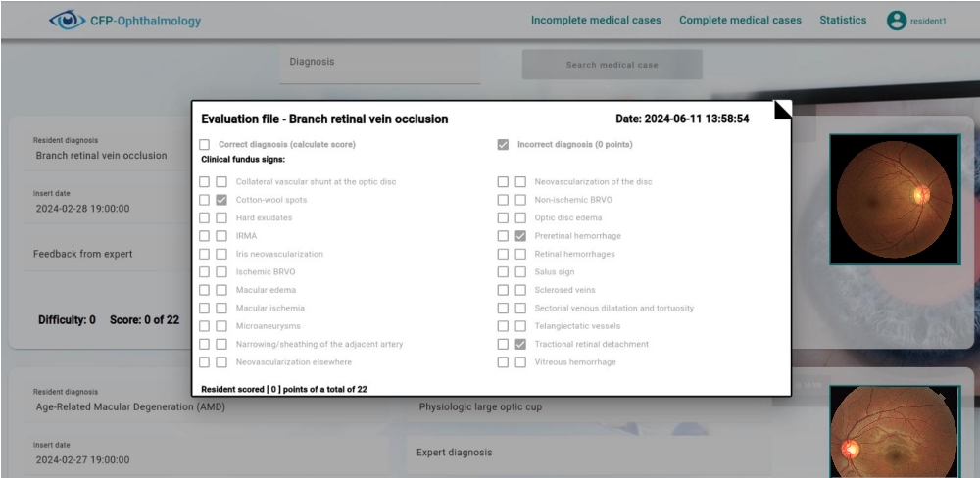Viewport: 980px width, 478px height.
Task: Toggle the Correct diagnosis (calculate score) checkbox
Action: 205,145
